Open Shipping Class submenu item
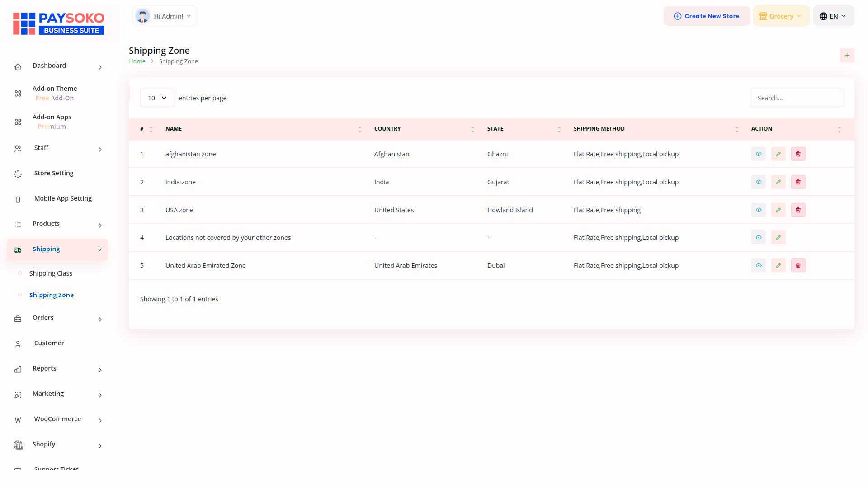 click(51, 273)
